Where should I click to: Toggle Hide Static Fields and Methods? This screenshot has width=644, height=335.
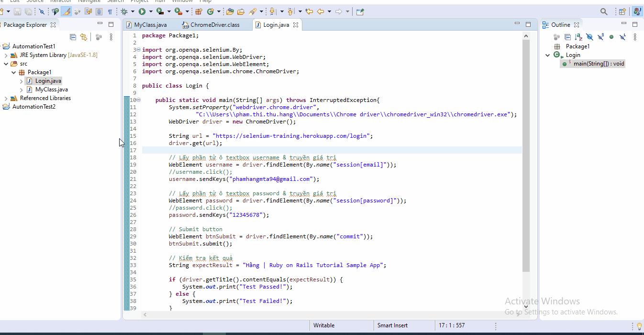point(600,37)
